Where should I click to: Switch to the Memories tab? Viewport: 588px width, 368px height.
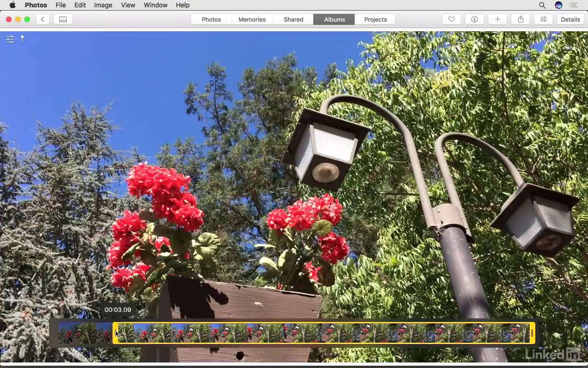point(252,19)
